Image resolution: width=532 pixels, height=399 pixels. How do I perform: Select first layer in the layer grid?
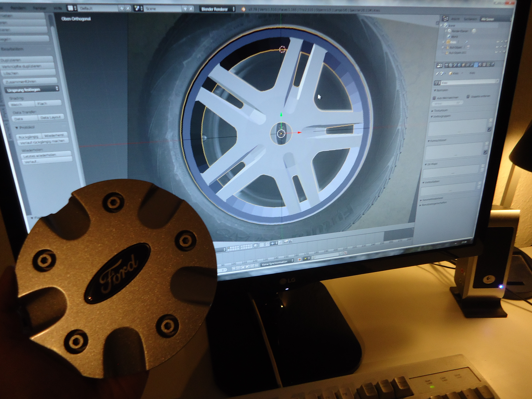tap(229, 248)
